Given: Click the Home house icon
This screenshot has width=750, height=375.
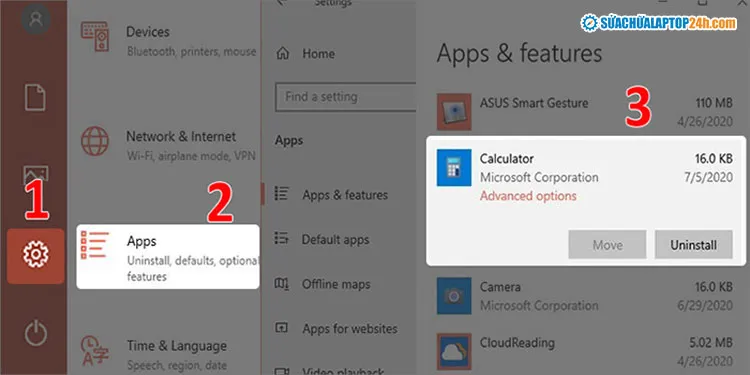Looking at the screenshot, I should [283, 54].
